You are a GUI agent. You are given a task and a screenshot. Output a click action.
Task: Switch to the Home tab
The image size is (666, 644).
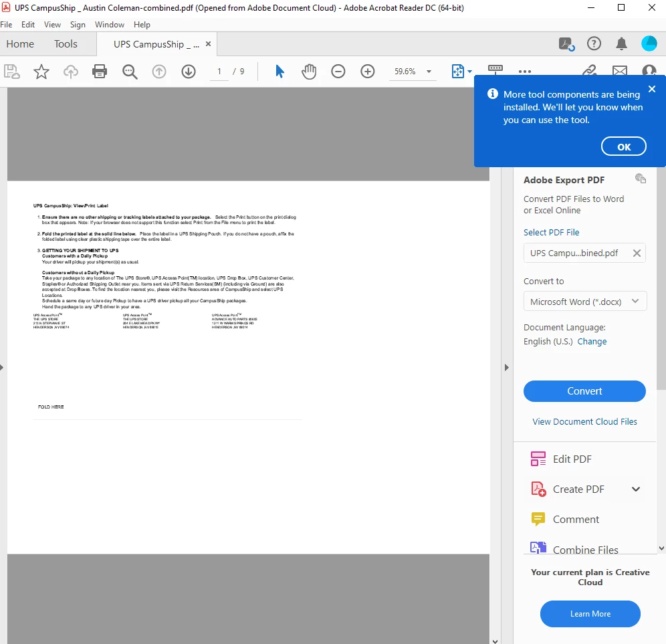20,43
